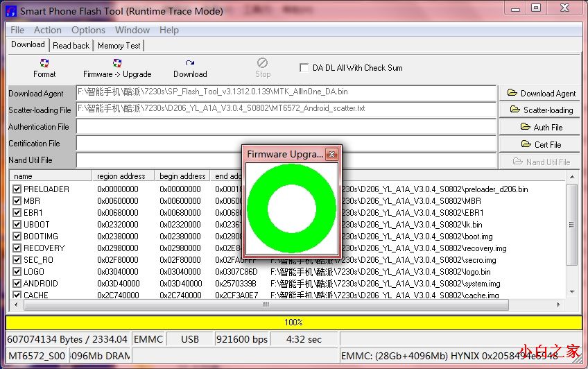Click the preloader_d206.bin file path

point(435,189)
